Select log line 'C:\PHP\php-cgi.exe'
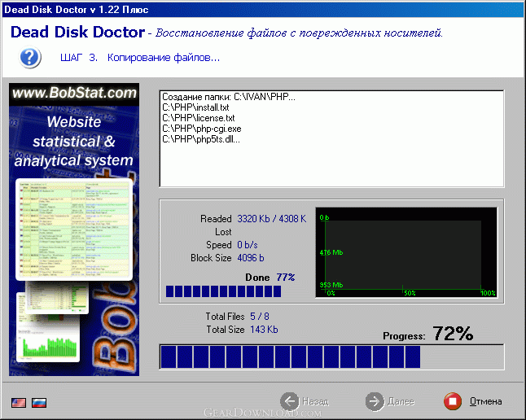 202,129
